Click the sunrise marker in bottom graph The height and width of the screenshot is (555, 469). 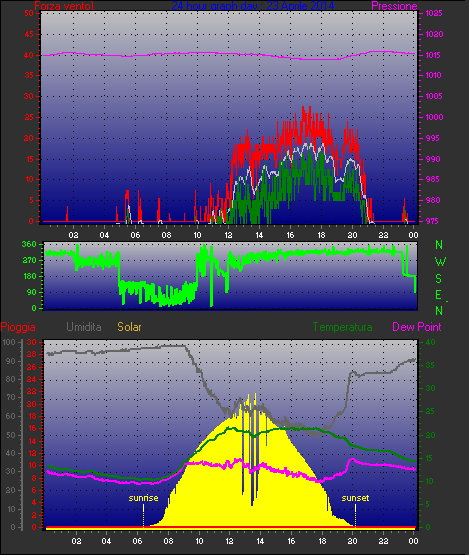point(143,498)
